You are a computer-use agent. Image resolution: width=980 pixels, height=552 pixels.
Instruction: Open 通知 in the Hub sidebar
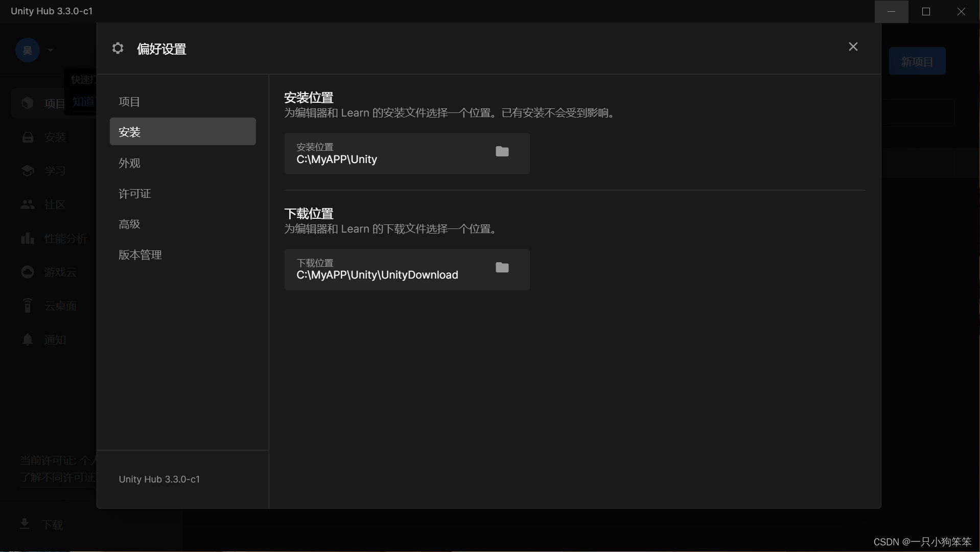click(55, 339)
